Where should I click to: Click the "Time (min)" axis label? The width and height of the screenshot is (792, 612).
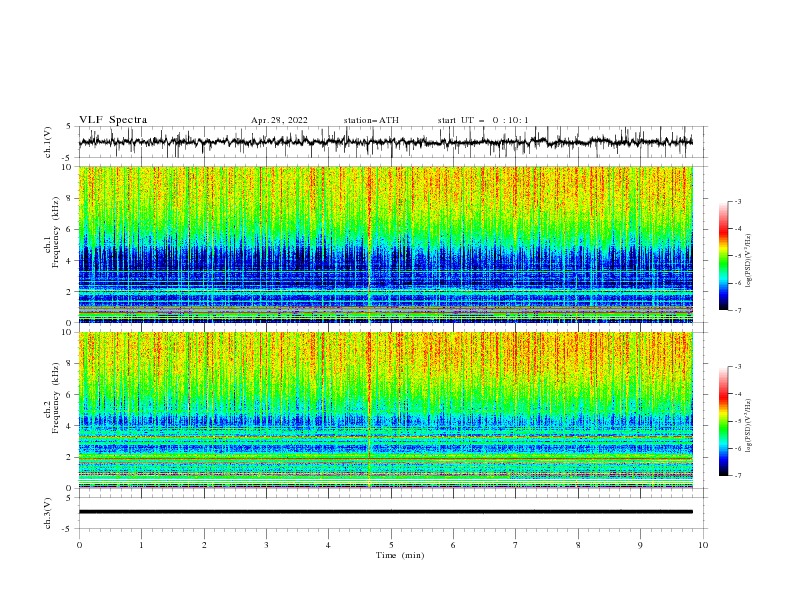click(x=400, y=555)
